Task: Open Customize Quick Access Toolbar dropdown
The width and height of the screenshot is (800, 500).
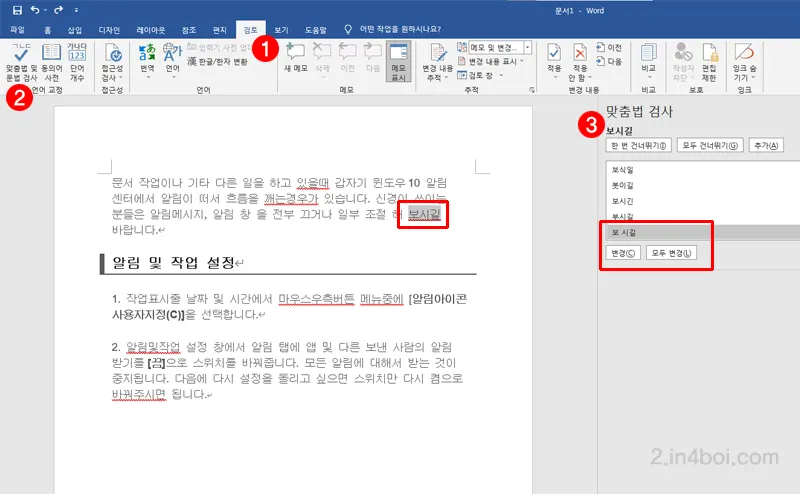Action: click(77, 10)
